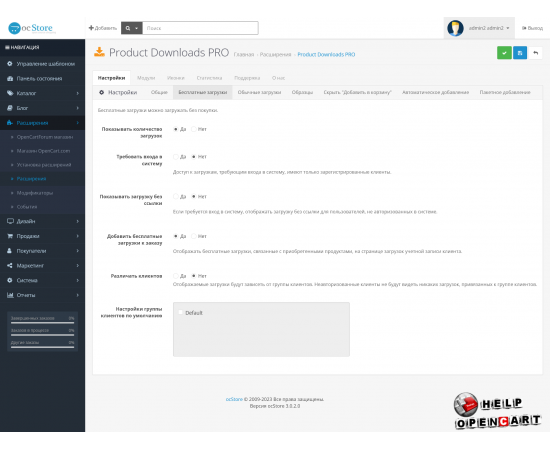Switch to the О нас tab
Image resolution: width=550 pixels, height=450 pixels.
click(278, 78)
